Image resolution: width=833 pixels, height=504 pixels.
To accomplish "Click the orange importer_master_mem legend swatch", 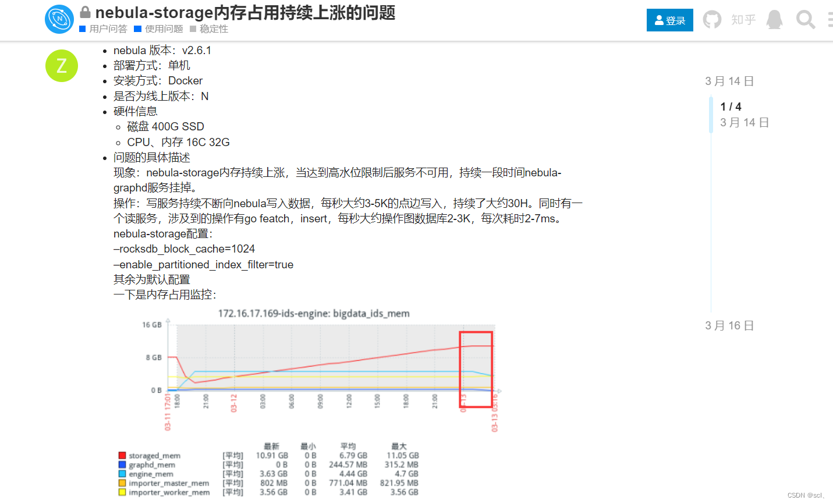I will 122,483.
